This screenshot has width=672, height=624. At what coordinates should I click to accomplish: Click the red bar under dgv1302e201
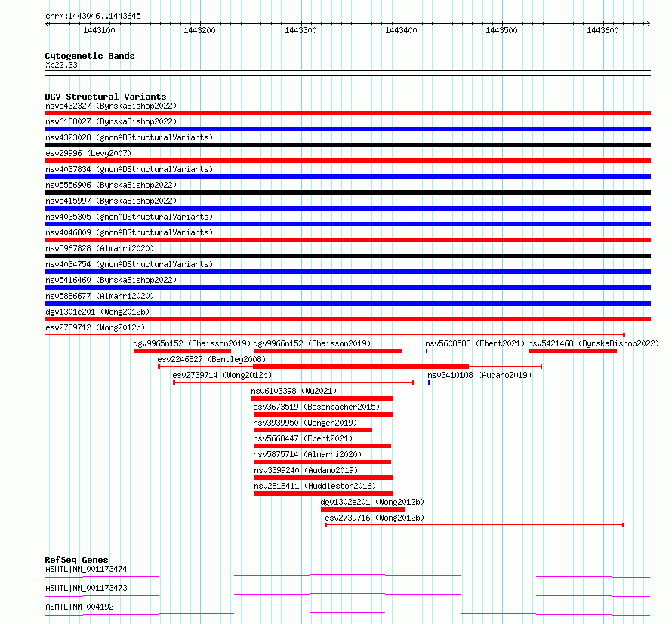click(363, 509)
